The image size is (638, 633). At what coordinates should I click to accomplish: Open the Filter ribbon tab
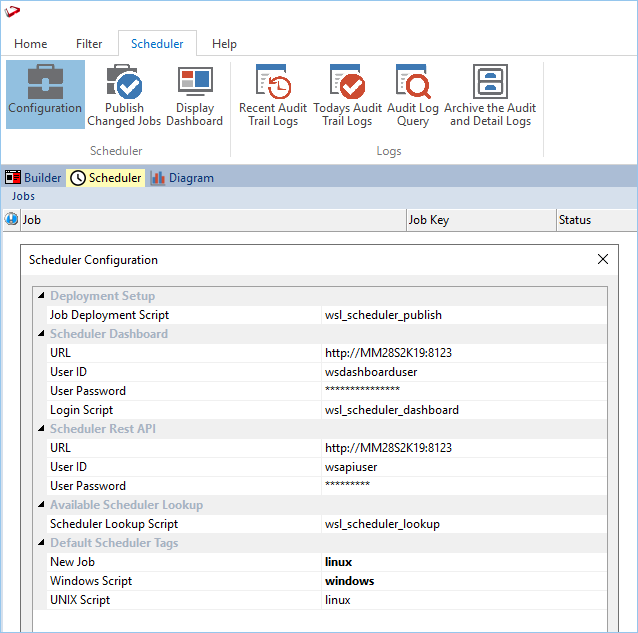[89, 44]
